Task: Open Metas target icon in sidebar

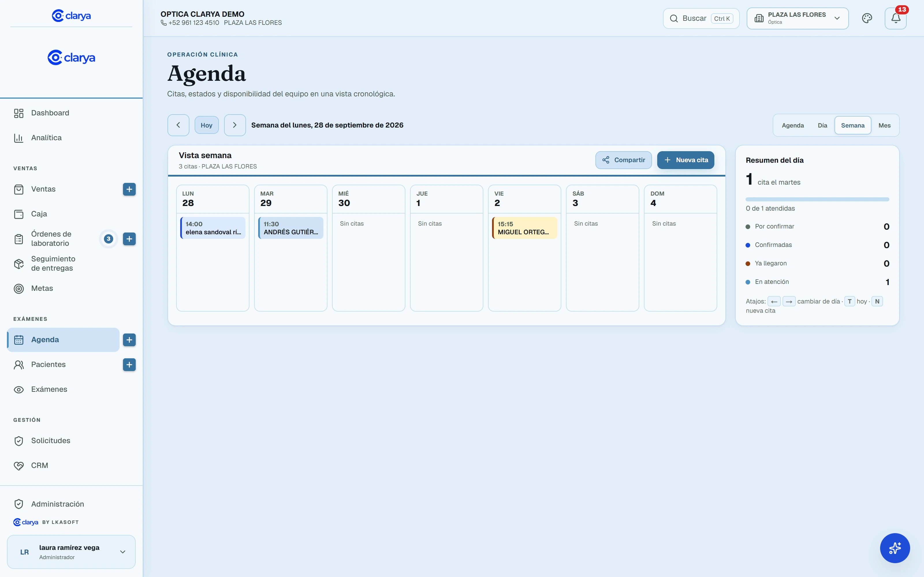Action: (19, 288)
